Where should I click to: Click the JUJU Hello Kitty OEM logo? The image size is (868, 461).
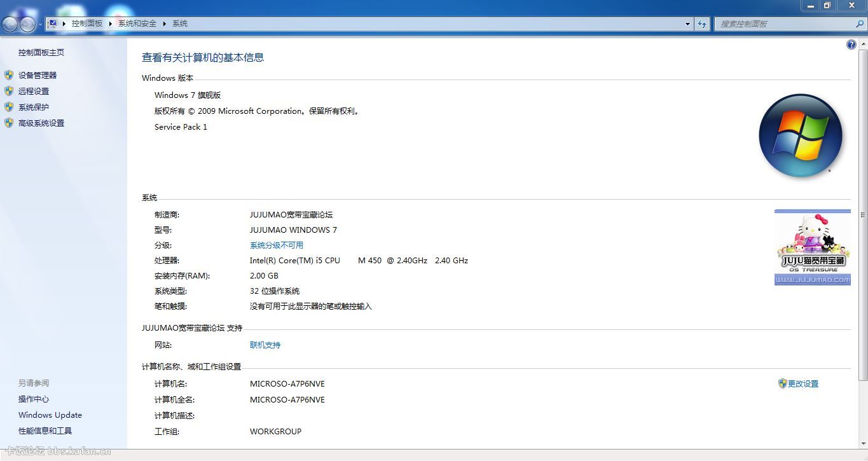[x=813, y=247]
